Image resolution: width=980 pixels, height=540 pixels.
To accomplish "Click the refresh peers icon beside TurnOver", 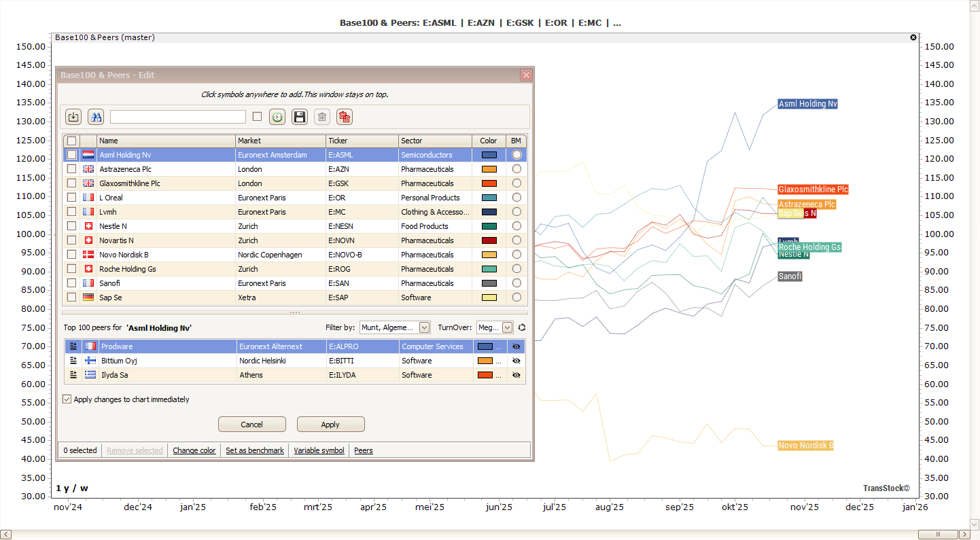I will point(522,327).
